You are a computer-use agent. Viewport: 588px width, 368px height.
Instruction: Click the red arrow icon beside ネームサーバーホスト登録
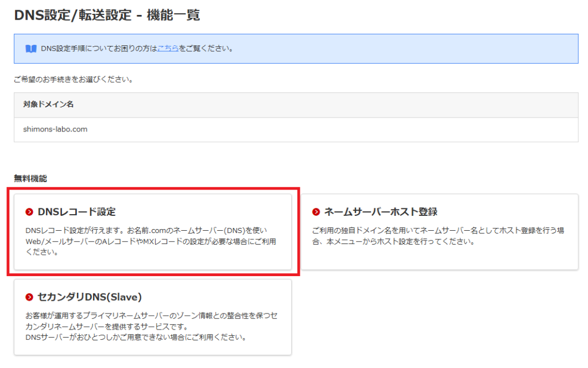point(316,212)
